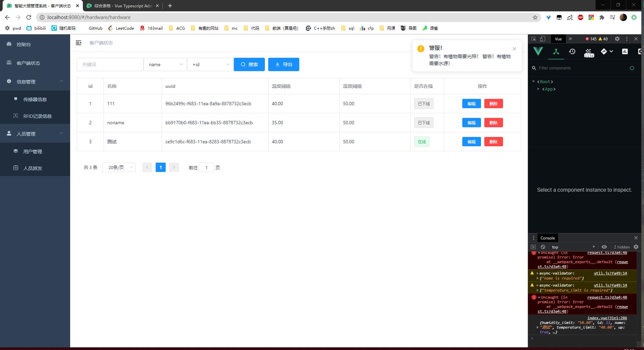644x350 pixels.
Task: Open console settings gear icon
Action: click(x=636, y=247)
